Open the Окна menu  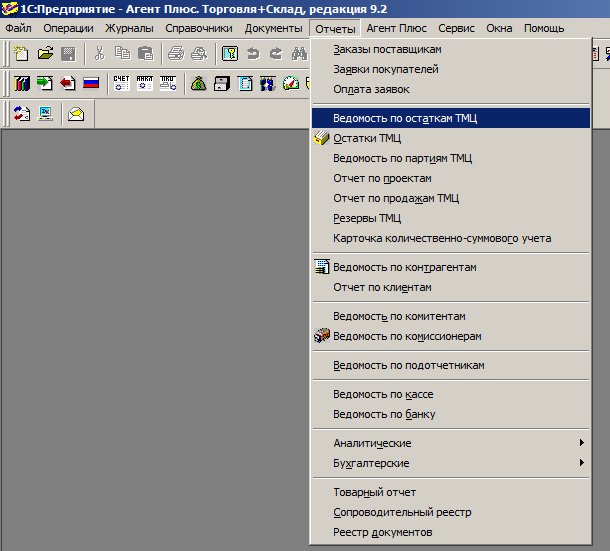tap(499, 28)
